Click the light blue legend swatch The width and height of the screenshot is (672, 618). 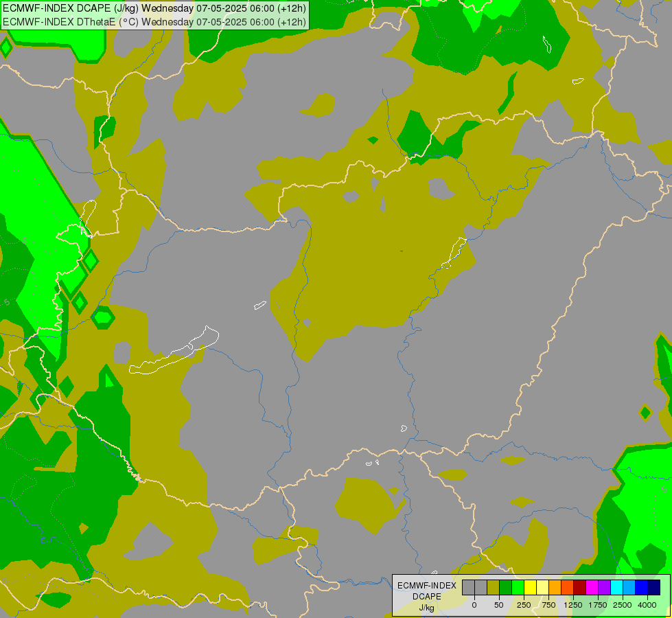tap(629, 587)
